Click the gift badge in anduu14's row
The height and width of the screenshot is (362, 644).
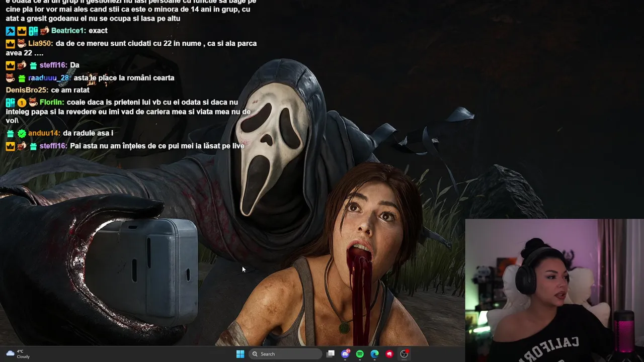pos(10,133)
